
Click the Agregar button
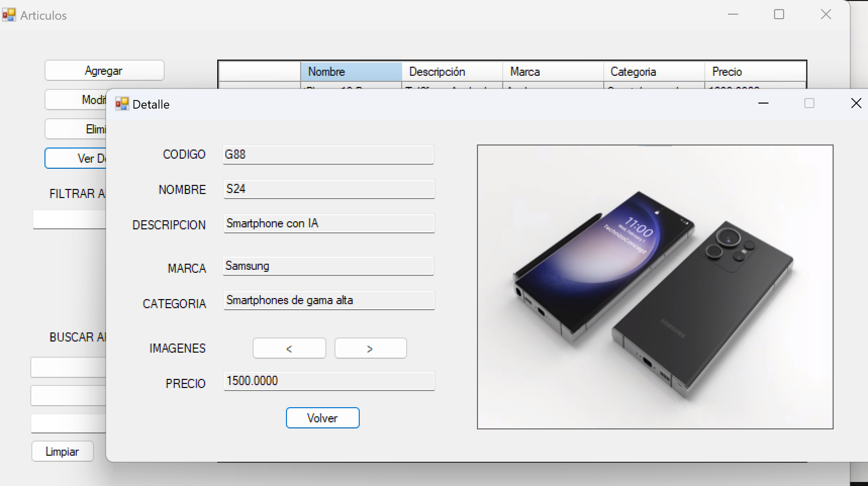tap(104, 71)
